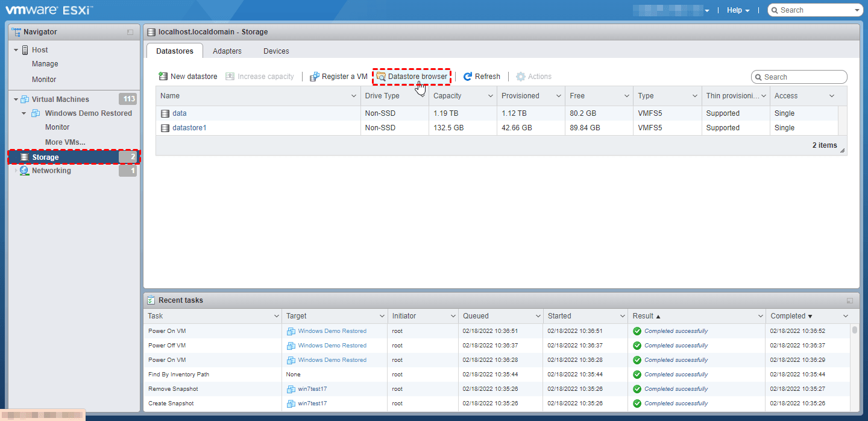Refresh the datastores list
868x421 pixels.
pos(482,77)
